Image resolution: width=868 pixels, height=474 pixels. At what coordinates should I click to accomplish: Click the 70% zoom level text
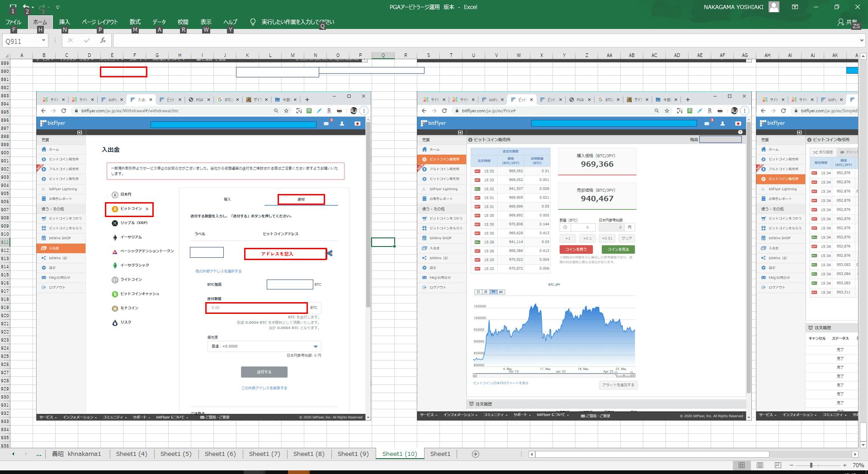pyautogui.click(x=858, y=465)
